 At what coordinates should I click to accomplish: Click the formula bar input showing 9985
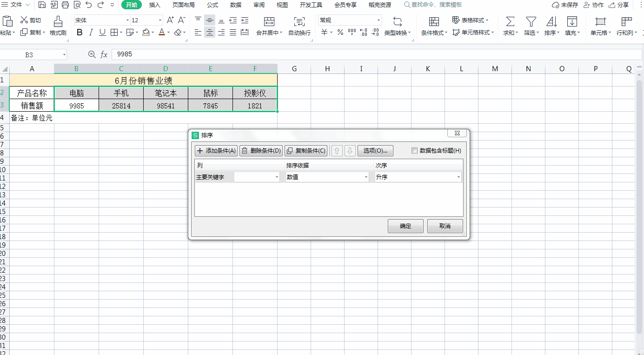click(x=377, y=54)
